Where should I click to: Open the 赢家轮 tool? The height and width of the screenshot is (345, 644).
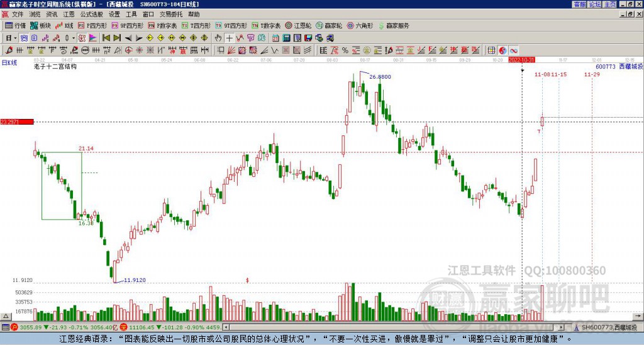[329, 25]
